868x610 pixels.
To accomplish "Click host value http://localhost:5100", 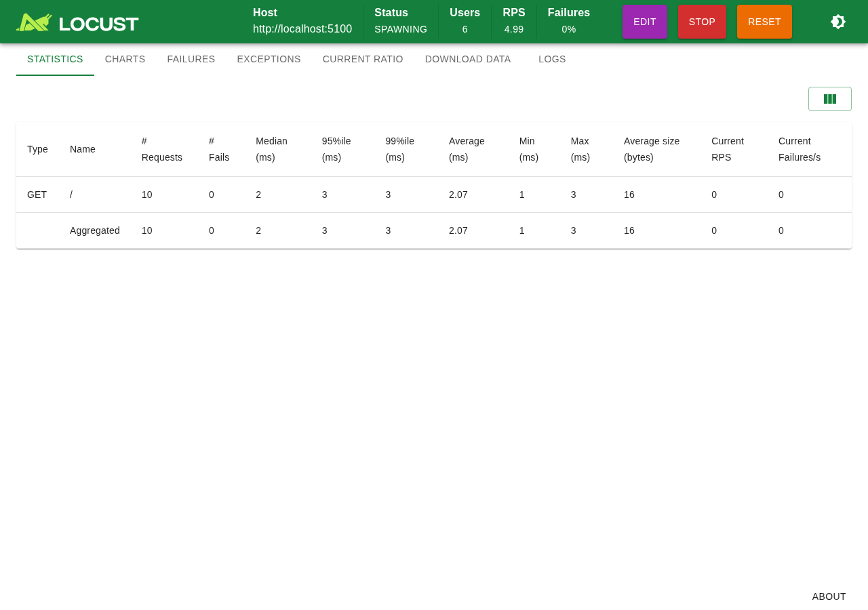I will click(302, 28).
